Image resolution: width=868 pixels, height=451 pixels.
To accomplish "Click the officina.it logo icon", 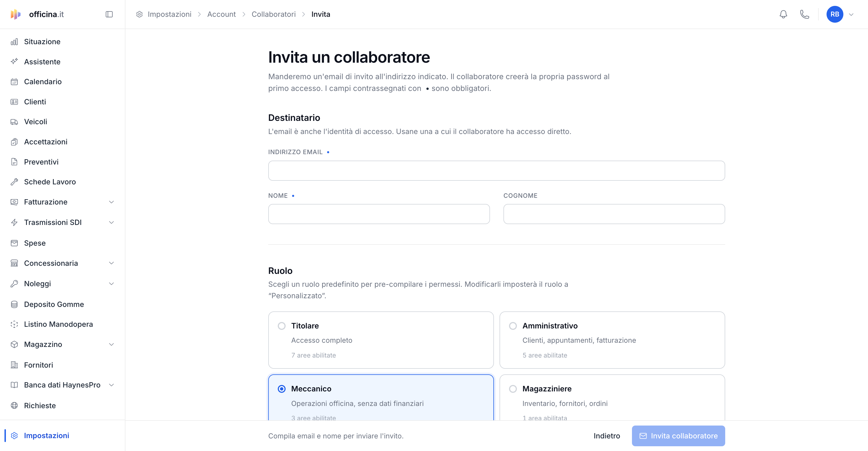I will coord(15,14).
